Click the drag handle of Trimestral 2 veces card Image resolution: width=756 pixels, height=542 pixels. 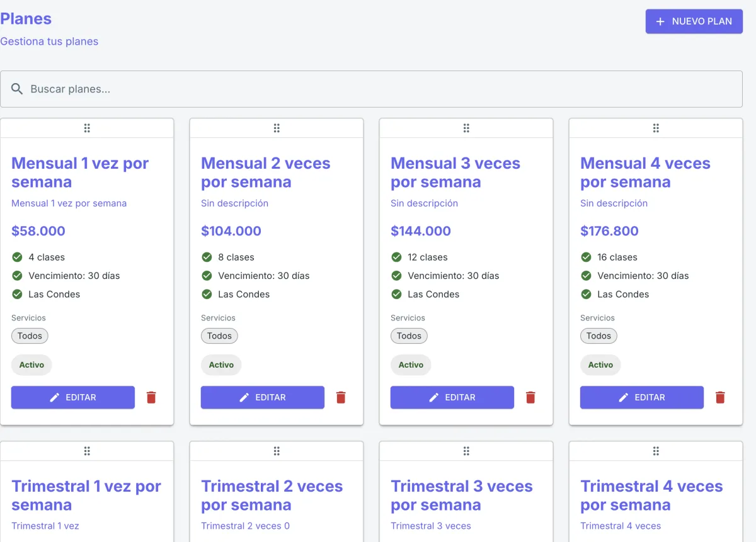pos(277,451)
